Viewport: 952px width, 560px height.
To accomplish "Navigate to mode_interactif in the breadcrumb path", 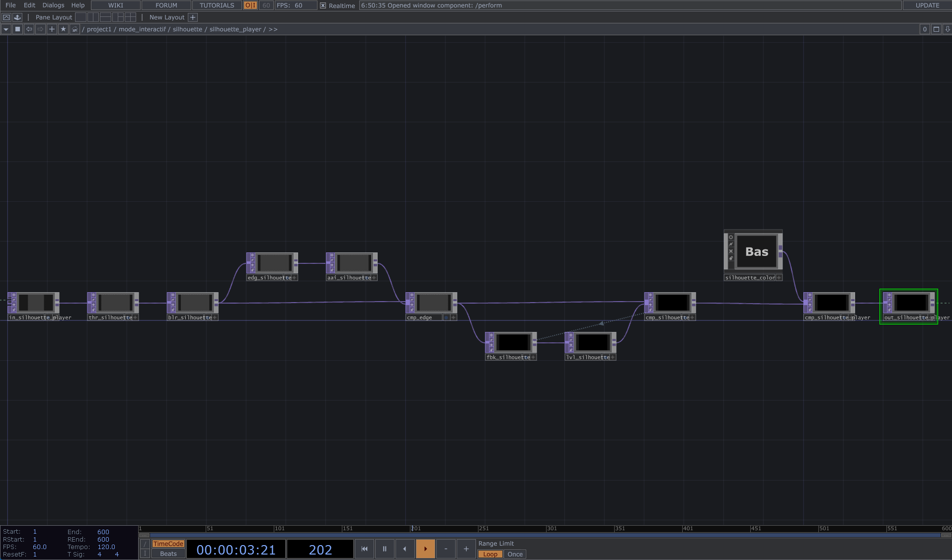I will (x=143, y=29).
